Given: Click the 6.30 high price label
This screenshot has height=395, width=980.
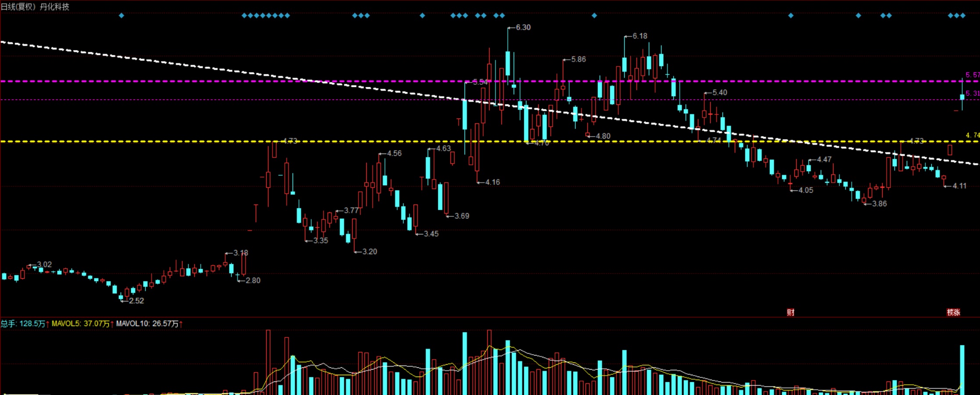Looking at the screenshot, I should 523,27.
